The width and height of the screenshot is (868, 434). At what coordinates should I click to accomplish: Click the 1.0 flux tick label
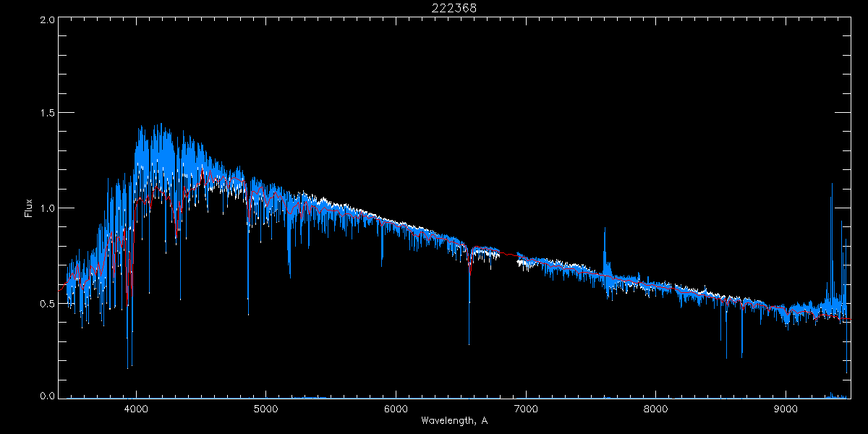click(47, 208)
